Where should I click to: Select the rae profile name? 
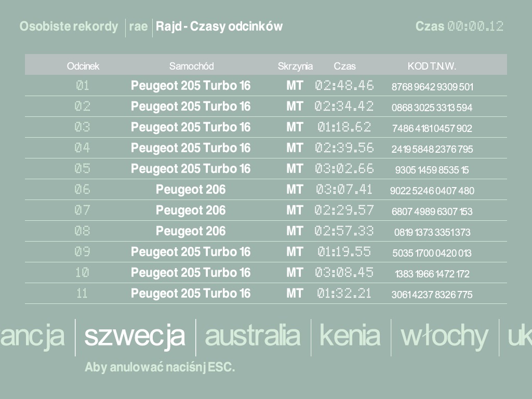pyautogui.click(x=138, y=26)
